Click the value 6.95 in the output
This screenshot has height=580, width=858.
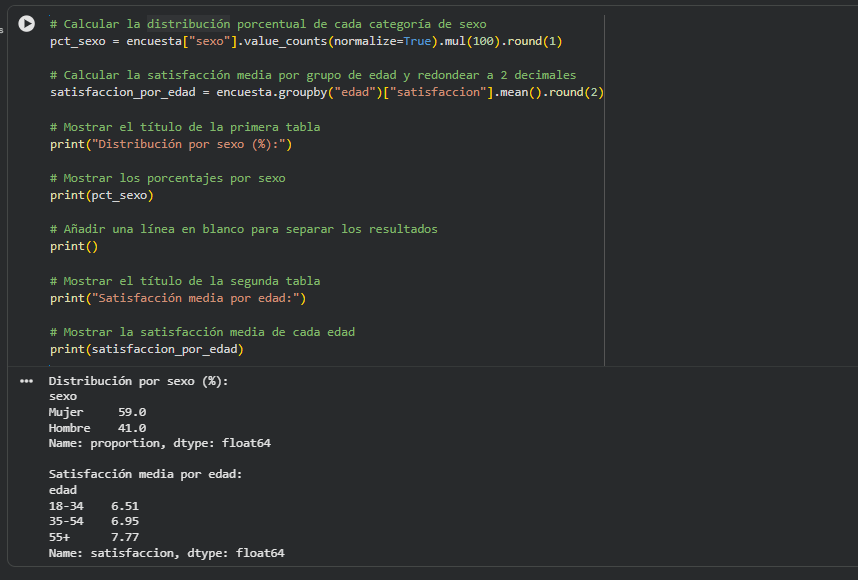coord(125,521)
